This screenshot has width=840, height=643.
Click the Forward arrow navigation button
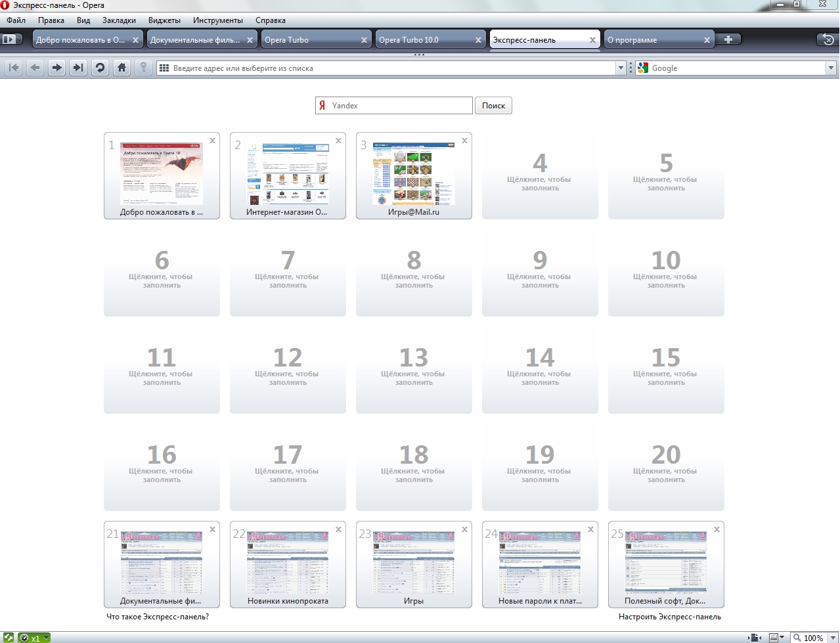coord(56,68)
